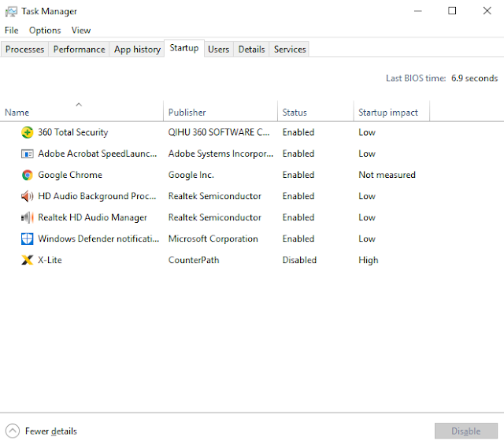Select the HD Audio Background Proc... name

(x=97, y=196)
